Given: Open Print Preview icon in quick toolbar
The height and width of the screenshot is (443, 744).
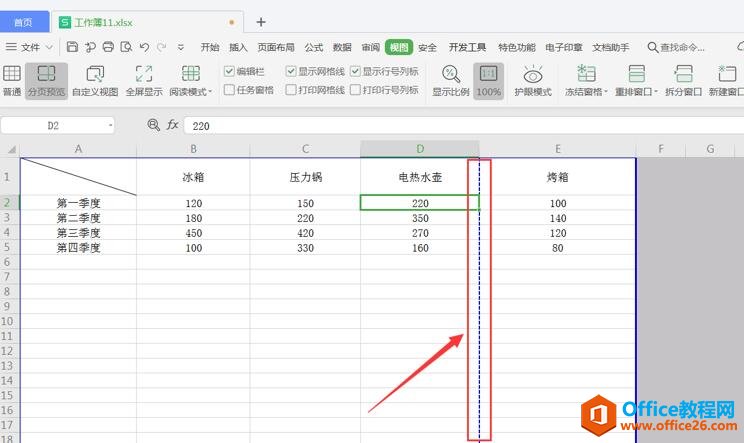Looking at the screenshot, I should pyautogui.click(x=126, y=46).
